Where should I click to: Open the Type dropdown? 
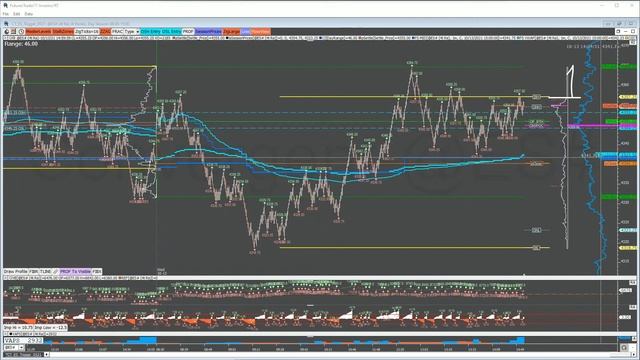point(131,31)
